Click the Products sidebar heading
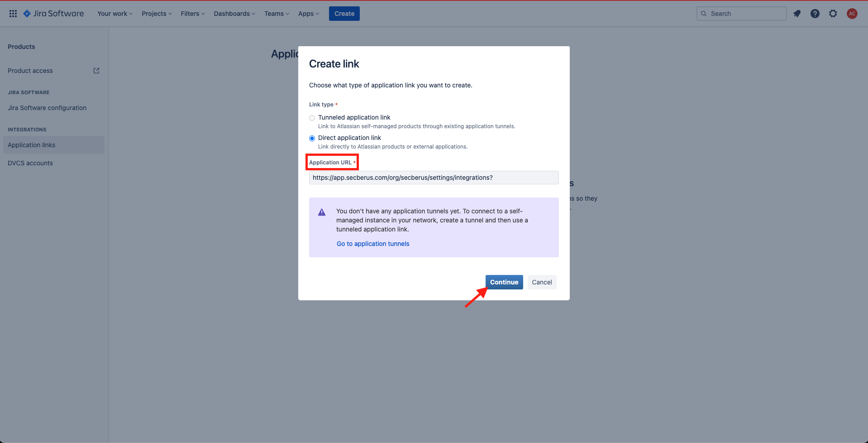Image resolution: width=868 pixels, height=443 pixels. [x=21, y=47]
